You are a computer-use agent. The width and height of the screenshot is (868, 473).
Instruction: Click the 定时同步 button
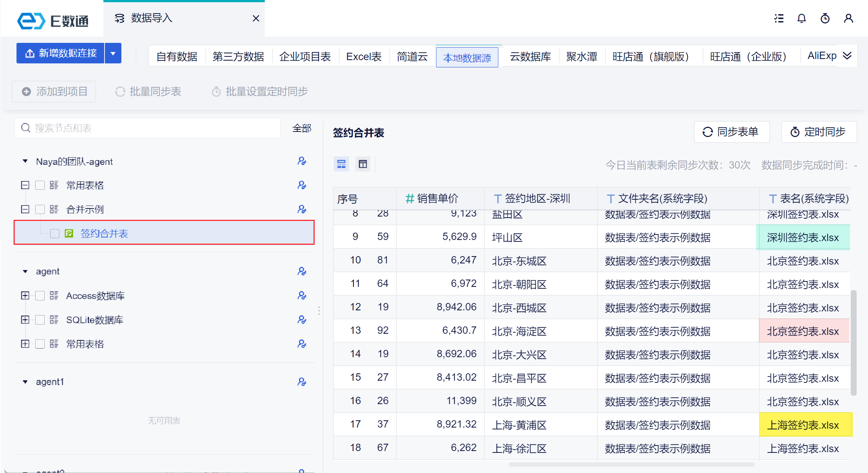point(819,132)
